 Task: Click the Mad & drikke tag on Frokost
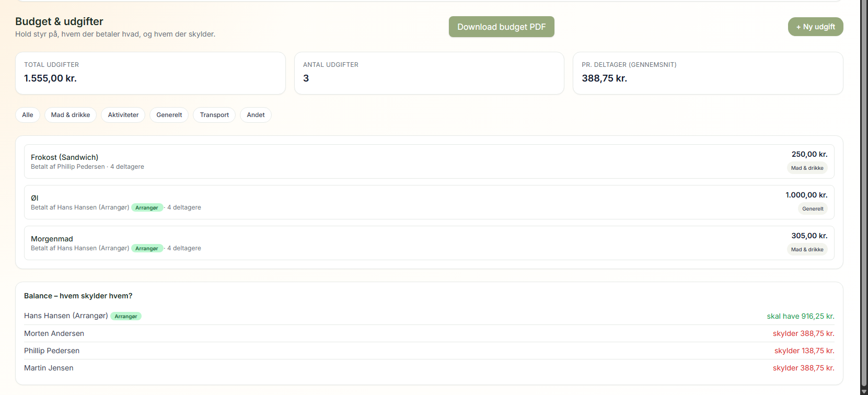tap(807, 168)
